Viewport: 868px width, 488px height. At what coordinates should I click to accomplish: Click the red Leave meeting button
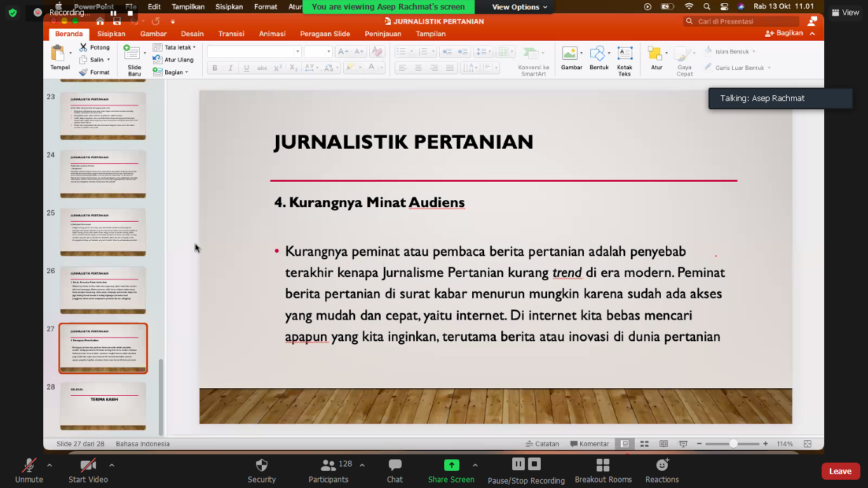840,471
